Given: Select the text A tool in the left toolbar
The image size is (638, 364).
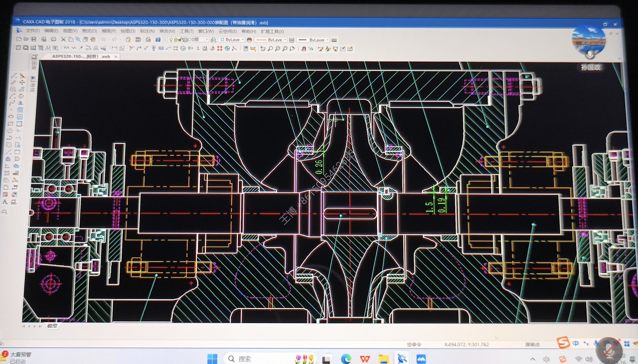Looking at the screenshot, I should click(5, 202).
